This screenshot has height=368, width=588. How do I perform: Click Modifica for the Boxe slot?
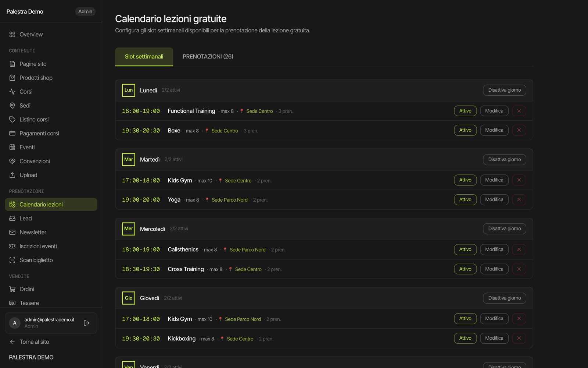[x=494, y=130]
